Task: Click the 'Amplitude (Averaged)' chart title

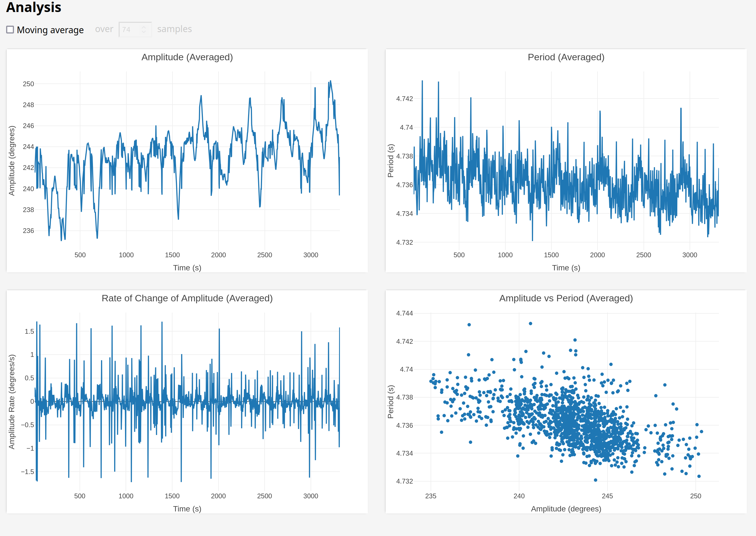Action: click(187, 57)
